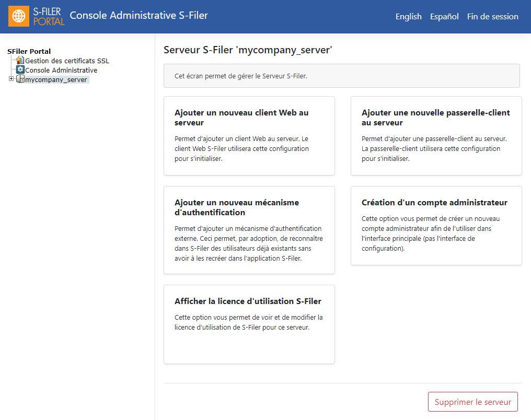531x420 pixels.
Task: Switch language to English
Action: click(x=408, y=16)
